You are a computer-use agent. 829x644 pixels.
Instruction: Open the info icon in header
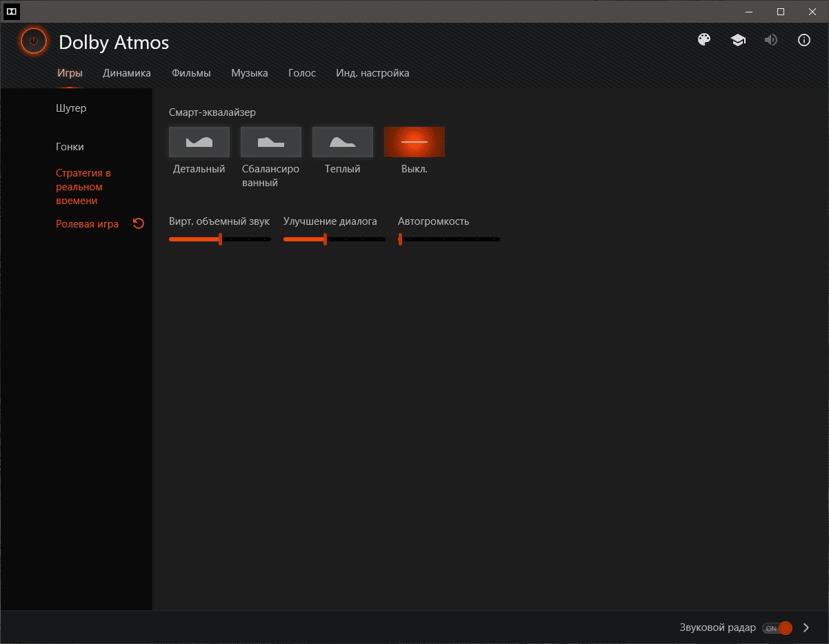point(804,40)
